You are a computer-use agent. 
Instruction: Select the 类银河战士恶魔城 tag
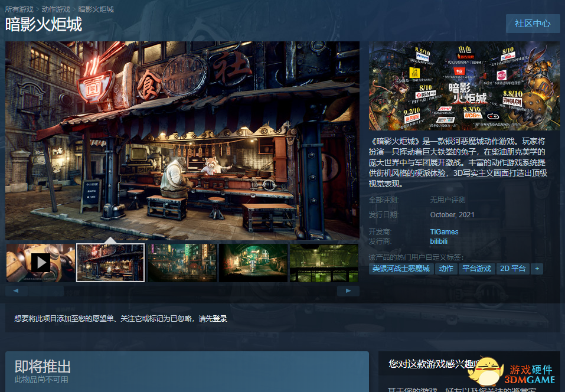pyautogui.click(x=401, y=269)
